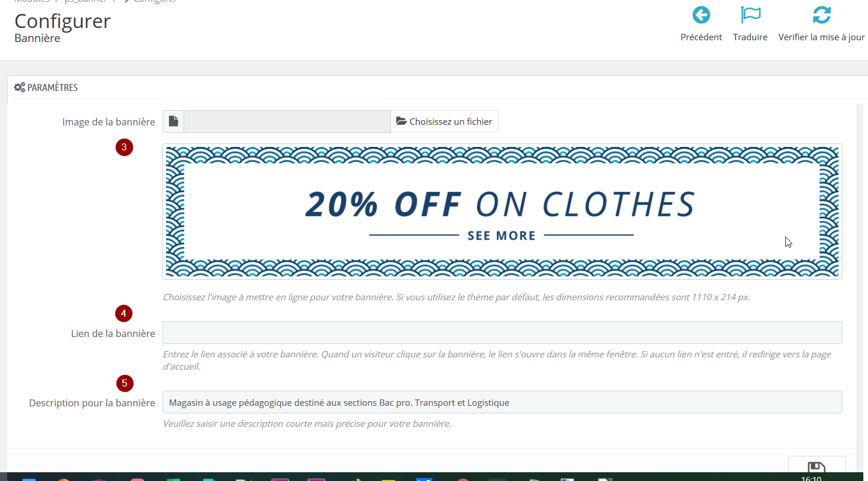Click the Image de la bannière label

point(108,122)
